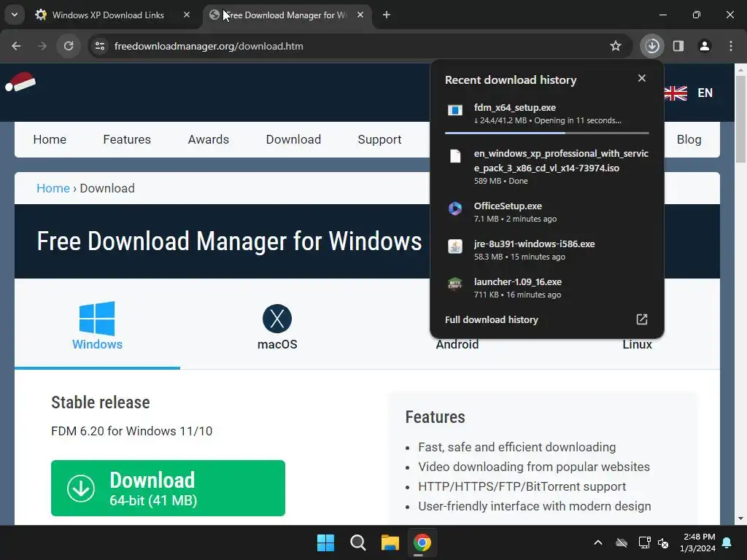
Task: Click the Santa hat site logo
Action: (20, 82)
